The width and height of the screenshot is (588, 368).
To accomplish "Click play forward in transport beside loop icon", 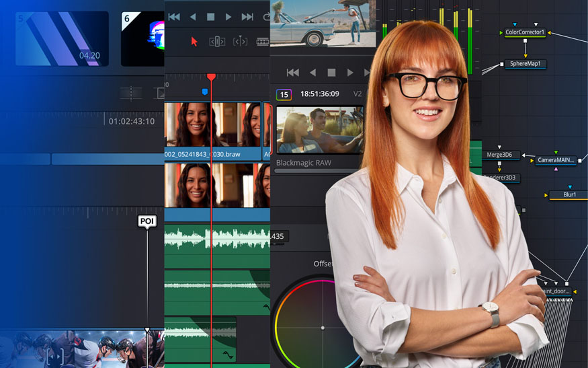I will point(228,17).
